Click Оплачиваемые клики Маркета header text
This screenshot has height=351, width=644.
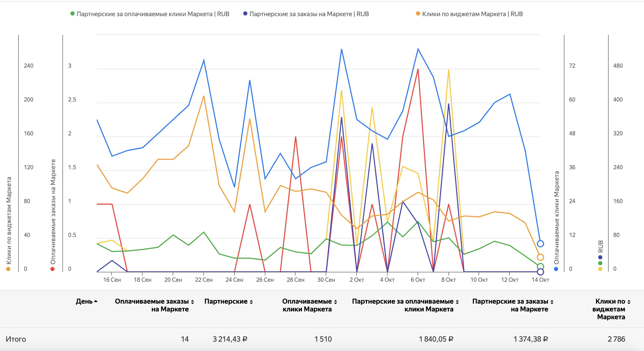(307, 305)
